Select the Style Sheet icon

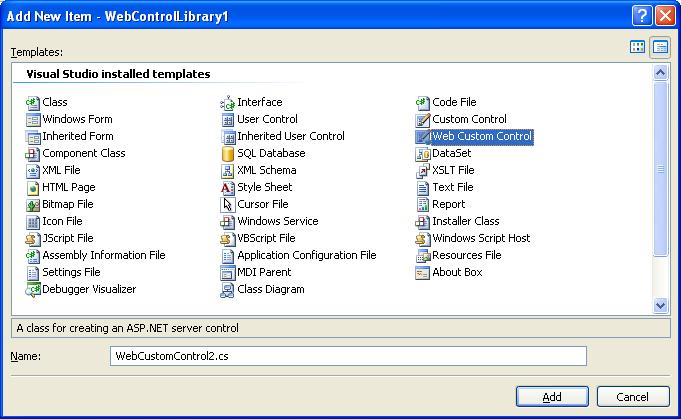pyautogui.click(x=228, y=188)
